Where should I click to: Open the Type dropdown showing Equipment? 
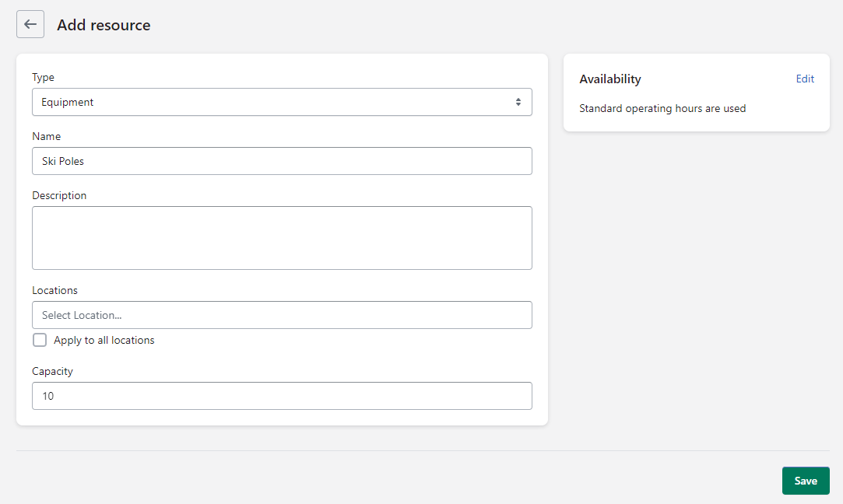[x=282, y=102]
